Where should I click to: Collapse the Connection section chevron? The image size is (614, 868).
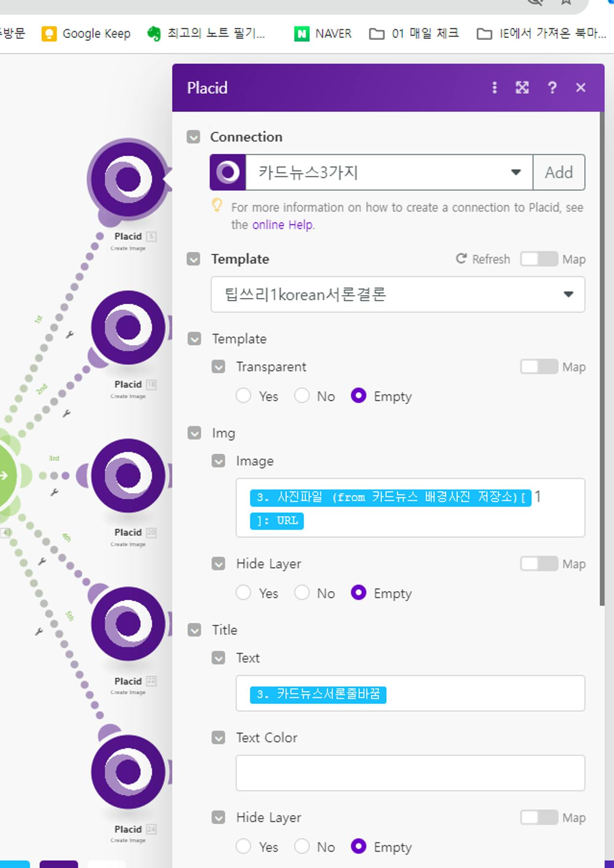click(193, 137)
